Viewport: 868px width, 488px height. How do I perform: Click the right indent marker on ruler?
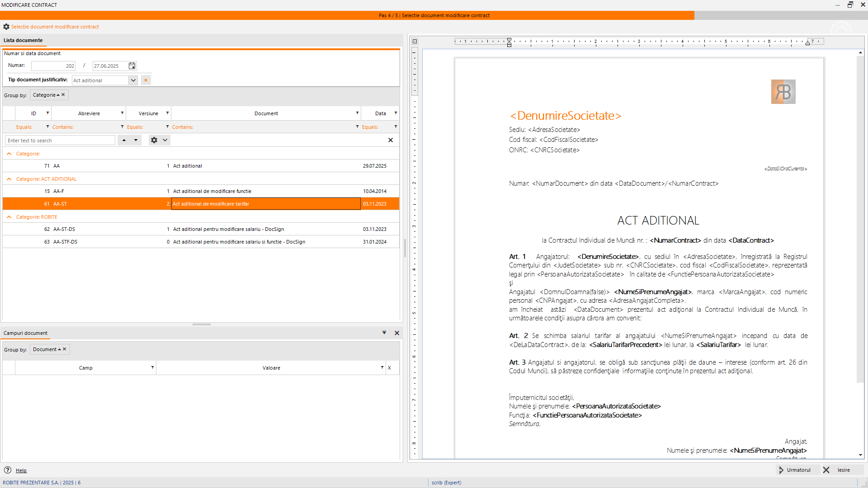(x=807, y=43)
